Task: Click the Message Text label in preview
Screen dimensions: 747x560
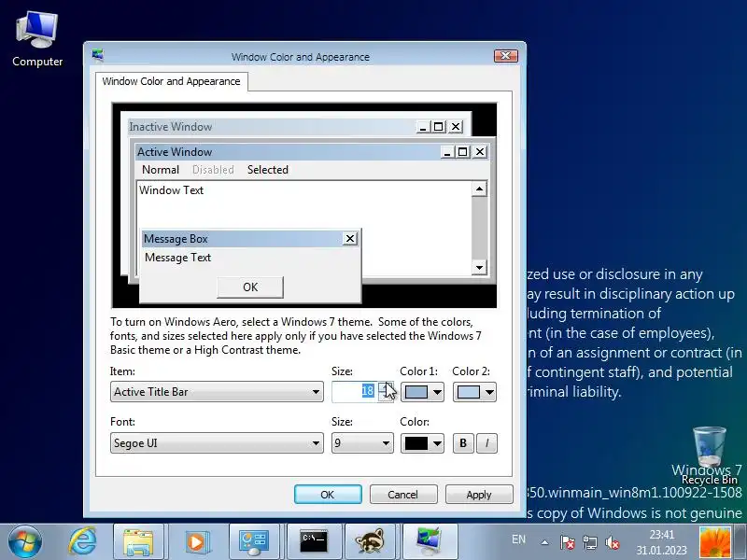Action: (x=177, y=258)
